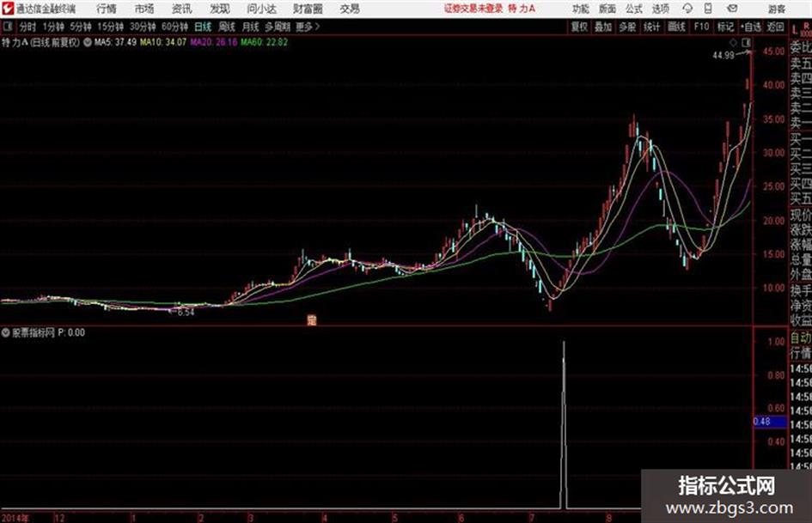Image resolution: width=812 pixels, height=523 pixels.
Task: Toggle the left panel icon beside 分时
Action: [x=7, y=27]
